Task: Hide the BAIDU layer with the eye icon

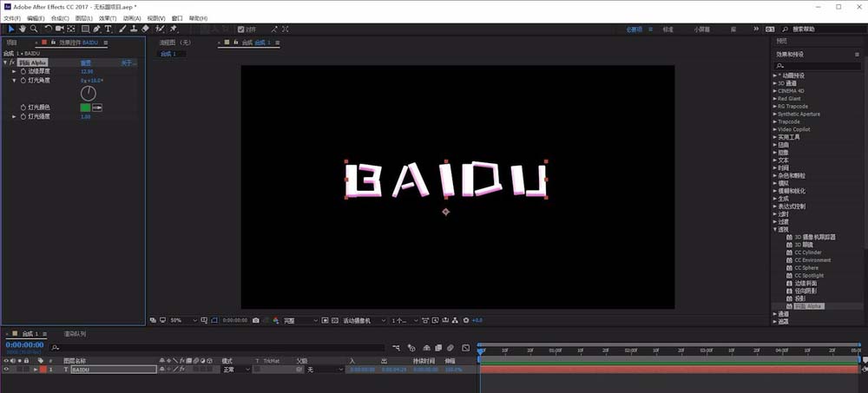Action: (x=6, y=370)
